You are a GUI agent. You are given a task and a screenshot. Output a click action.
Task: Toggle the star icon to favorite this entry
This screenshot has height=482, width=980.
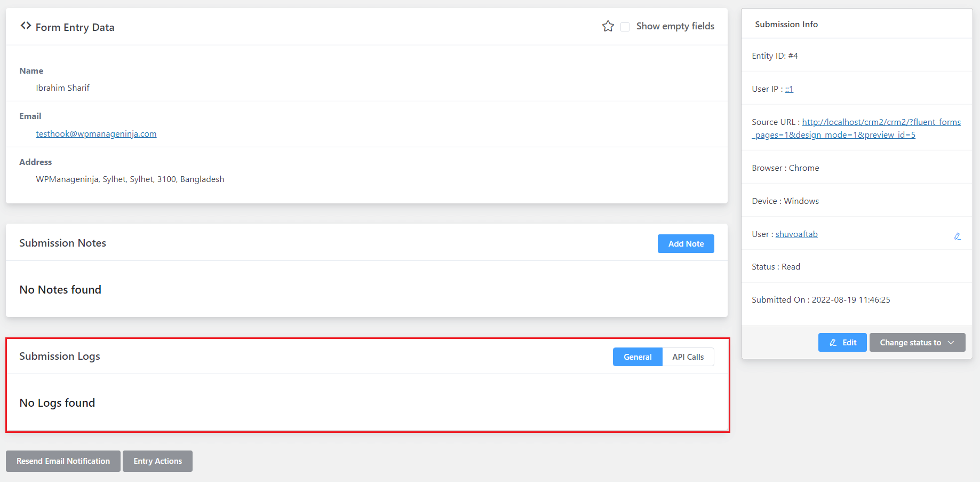coord(608,26)
